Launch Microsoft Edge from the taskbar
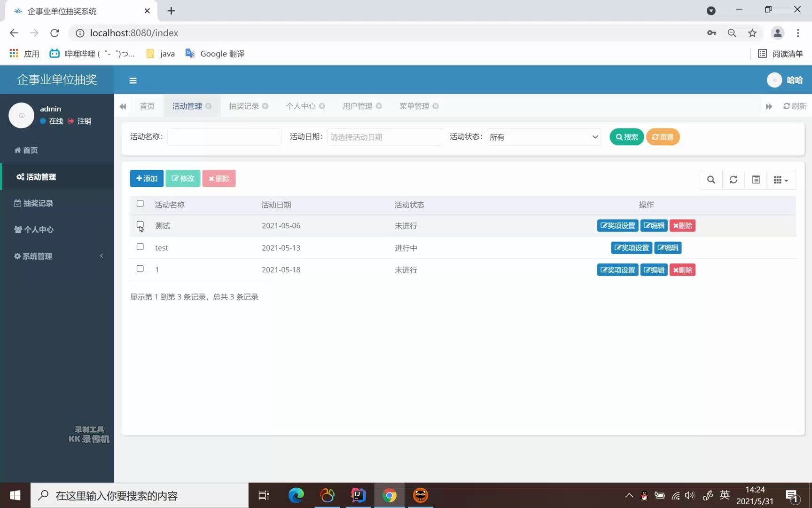 (x=296, y=495)
